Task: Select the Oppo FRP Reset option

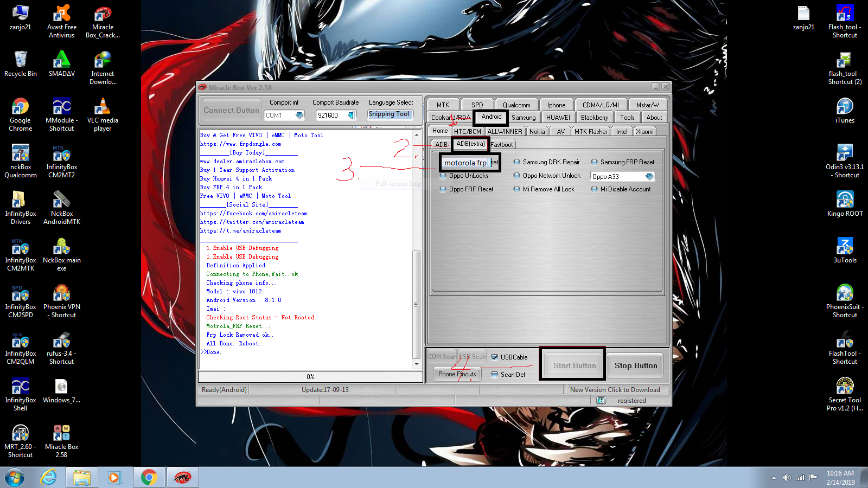Action: pos(467,189)
